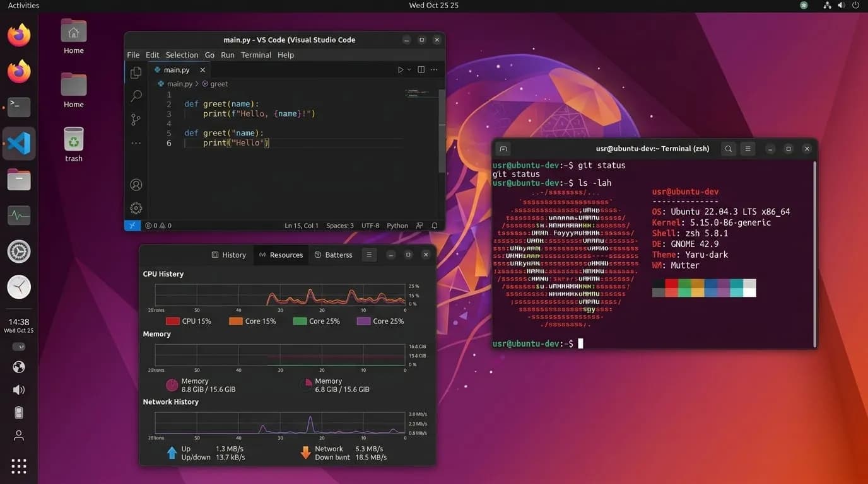Open the Selection menu in VS Code

(182, 55)
